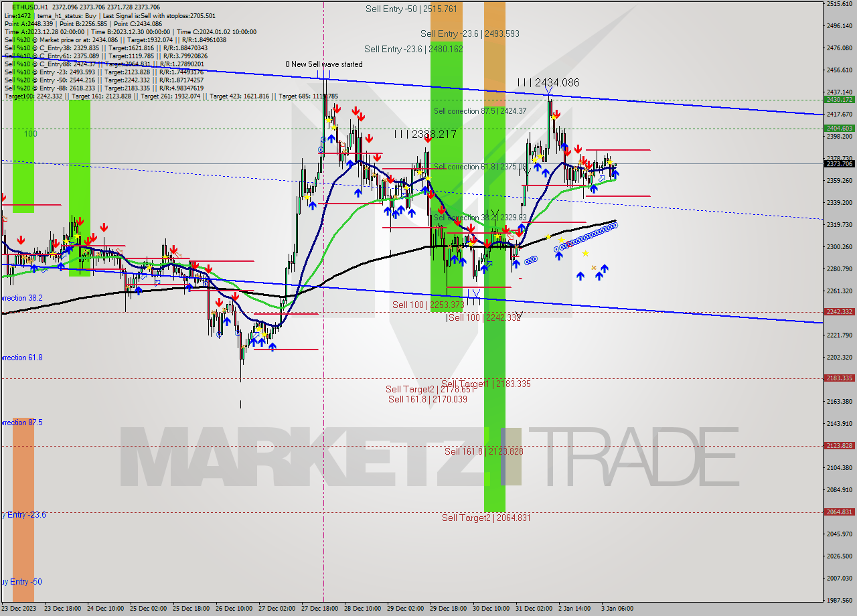Click 'Sell correction 61.8 | 2375.08' label
857x616 pixels.
pyautogui.click(x=480, y=167)
